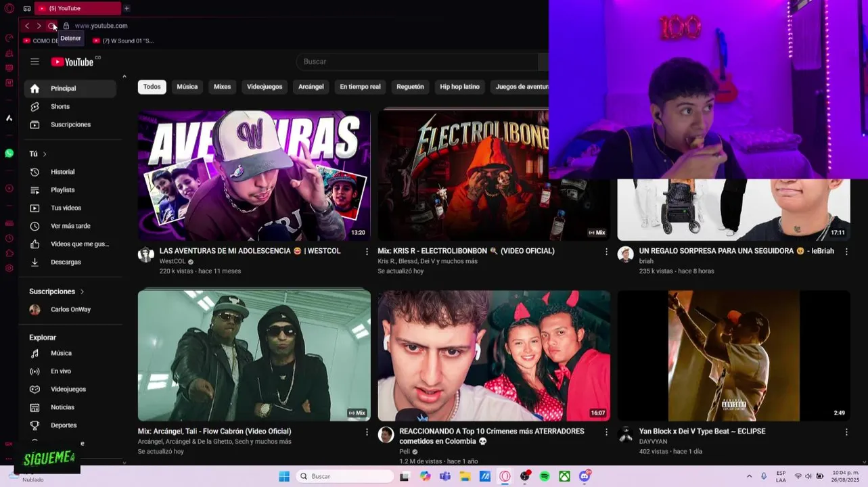Viewport: 868px width, 487px height.
Task: Open Noticias under Explorar
Action: pyautogui.click(x=70, y=407)
